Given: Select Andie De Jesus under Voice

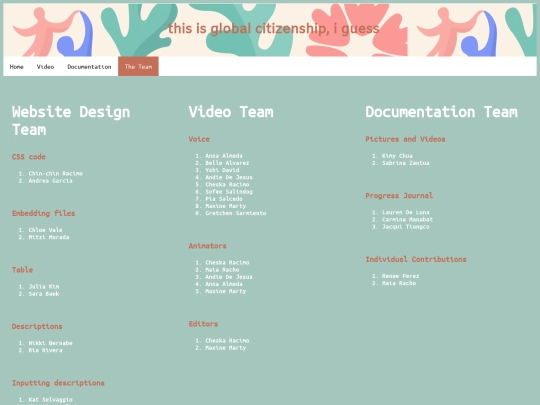Looking at the screenshot, I should point(229,177).
